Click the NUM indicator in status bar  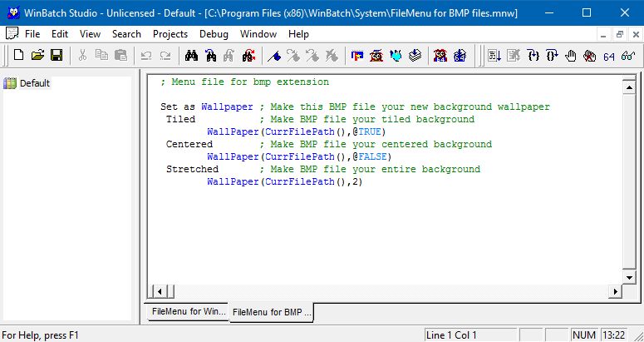[584, 335]
